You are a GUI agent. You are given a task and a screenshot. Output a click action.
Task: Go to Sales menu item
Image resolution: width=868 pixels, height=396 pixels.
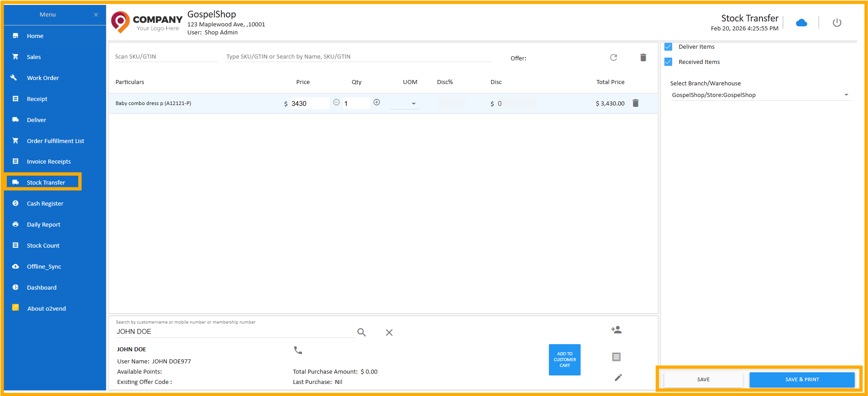point(34,57)
